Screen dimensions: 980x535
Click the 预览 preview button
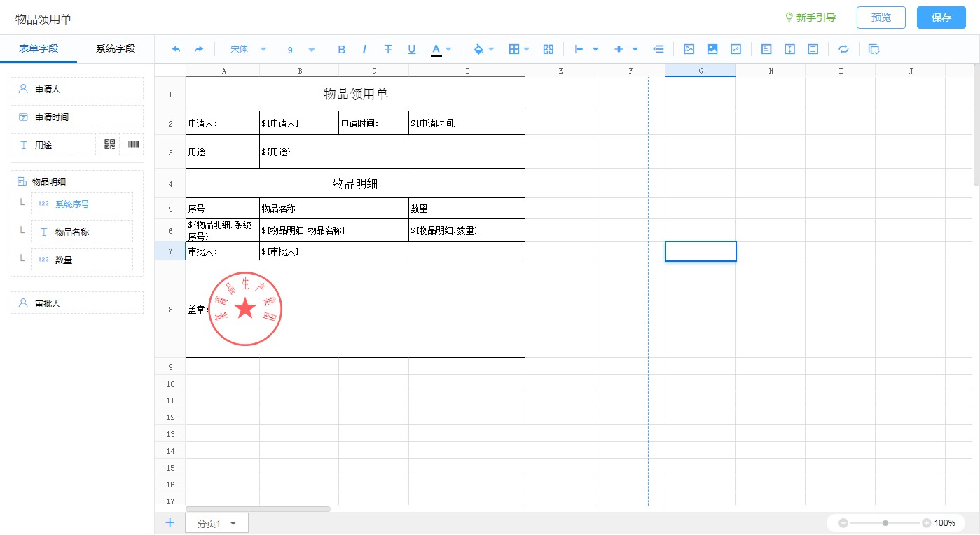881,18
